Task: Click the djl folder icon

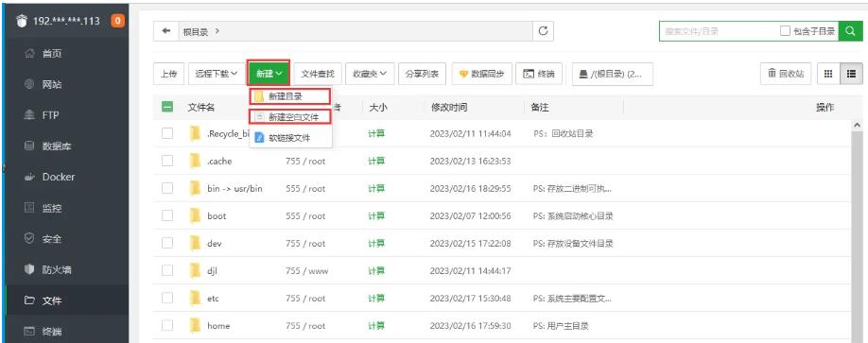Action: click(x=195, y=270)
